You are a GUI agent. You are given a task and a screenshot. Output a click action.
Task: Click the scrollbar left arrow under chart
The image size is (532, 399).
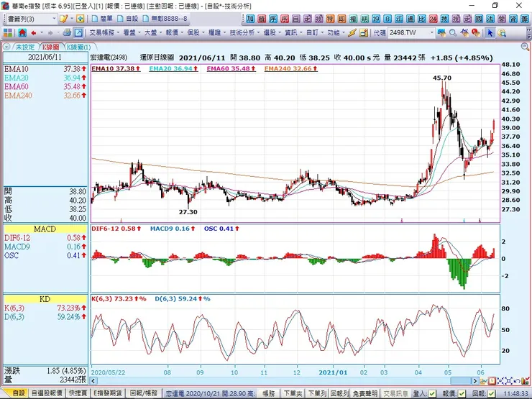(94, 381)
